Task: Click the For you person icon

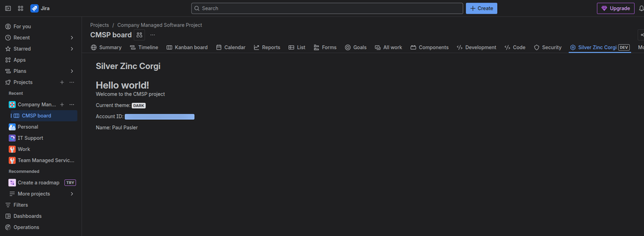Action: (8, 26)
